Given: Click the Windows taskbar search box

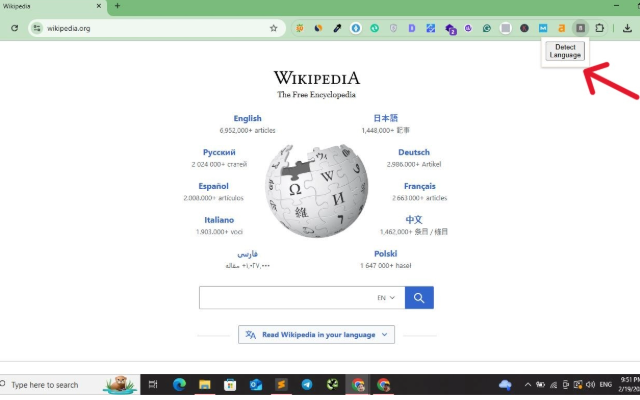Looking at the screenshot, I should (69, 384).
